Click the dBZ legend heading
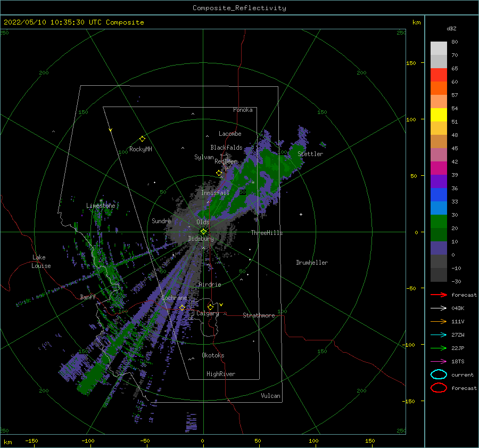 pos(451,28)
